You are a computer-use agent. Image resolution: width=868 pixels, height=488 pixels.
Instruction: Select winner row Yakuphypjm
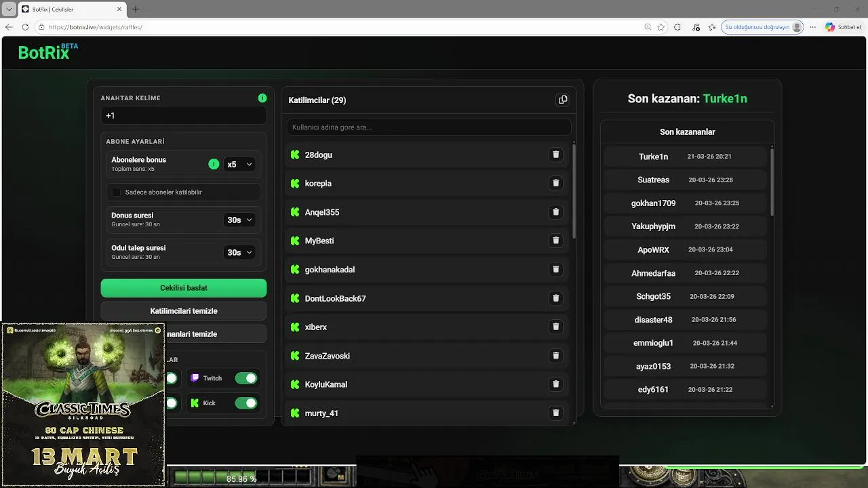pos(686,226)
